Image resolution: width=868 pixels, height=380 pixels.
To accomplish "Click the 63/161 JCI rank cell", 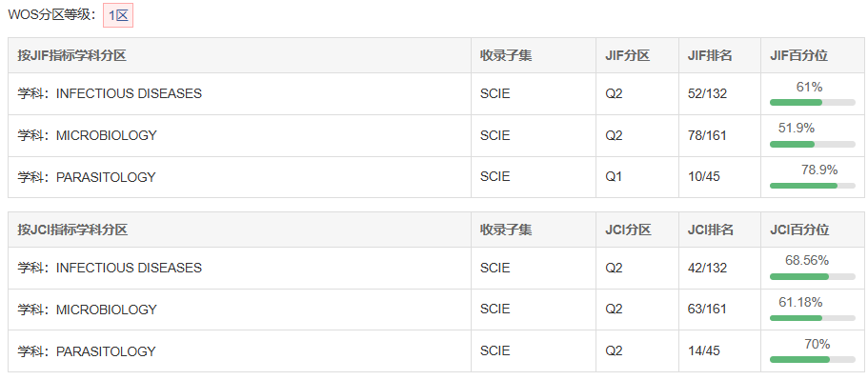I will click(719, 310).
